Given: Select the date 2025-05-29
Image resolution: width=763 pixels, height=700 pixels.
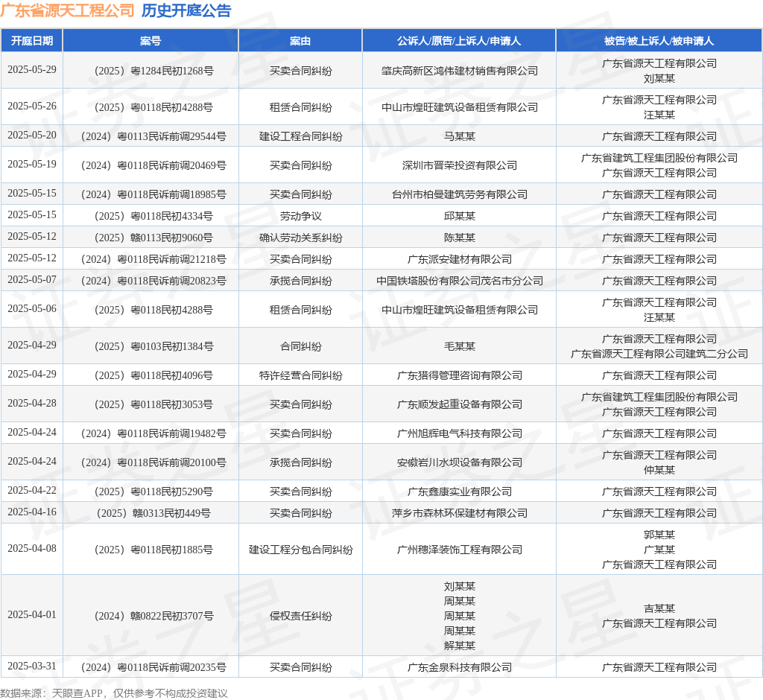Looking at the screenshot, I should coord(32,69).
